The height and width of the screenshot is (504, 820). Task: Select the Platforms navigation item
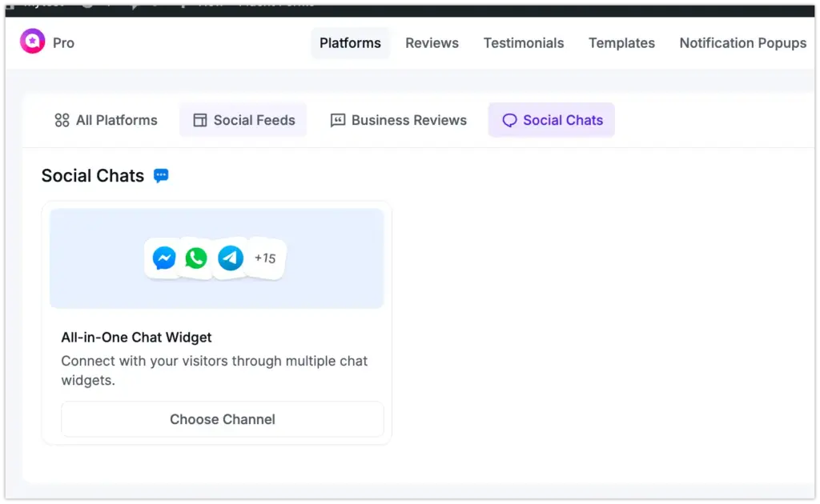pyautogui.click(x=350, y=44)
